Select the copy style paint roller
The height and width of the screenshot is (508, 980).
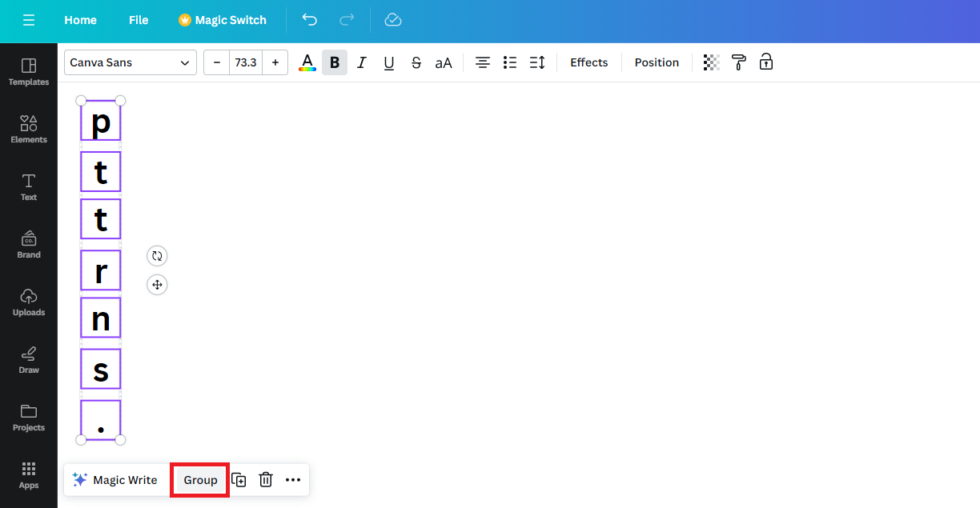[x=739, y=62]
